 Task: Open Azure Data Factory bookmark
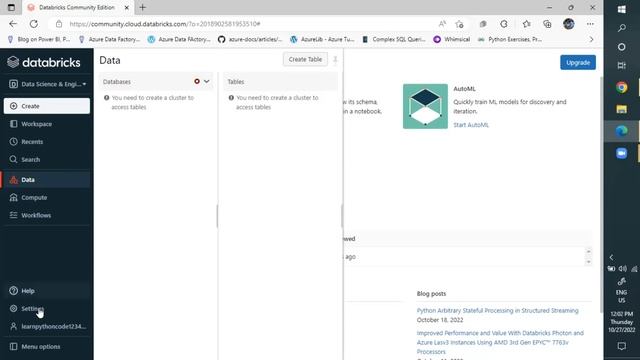coord(109,39)
